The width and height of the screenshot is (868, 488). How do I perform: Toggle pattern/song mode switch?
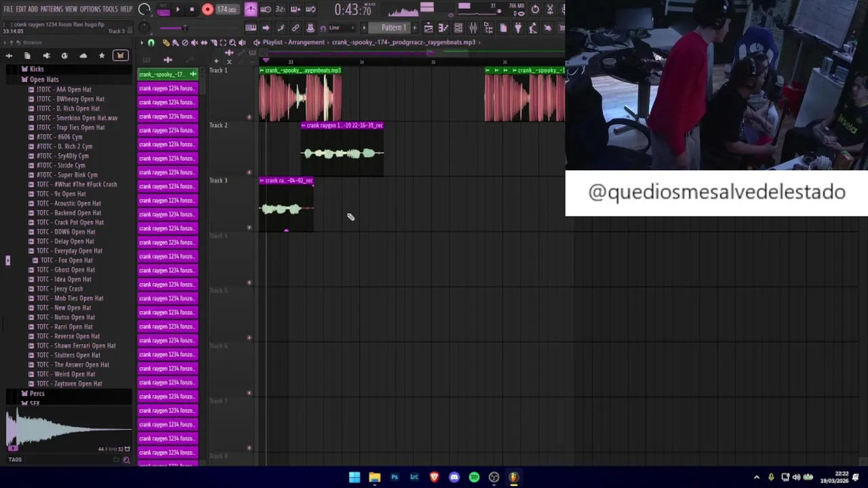pos(163,9)
